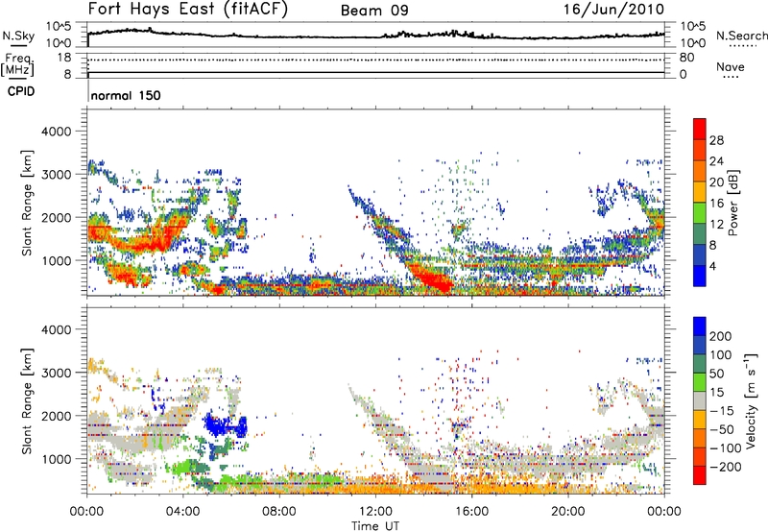Select the orange Velocity segment between -100 and -50
The image size is (768, 532).
[700, 438]
